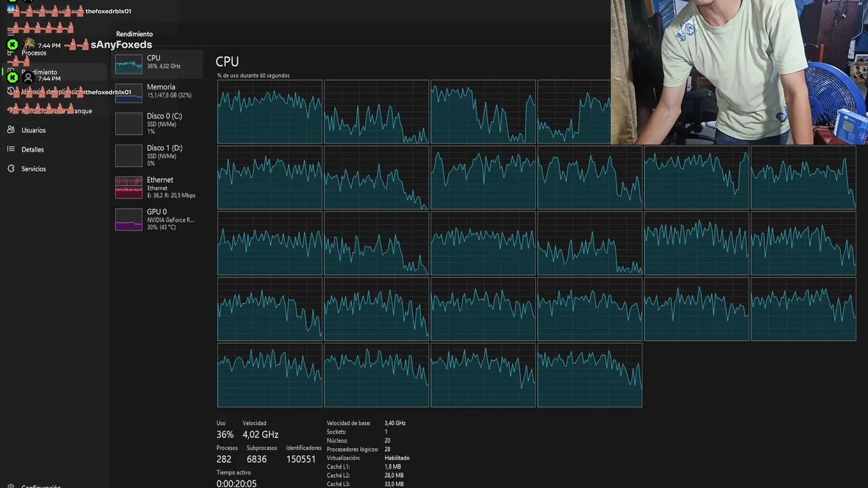The height and width of the screenshot is (488, 868).
Task: Click Procesadores lógicos value 28
Action: pos(387,449)
